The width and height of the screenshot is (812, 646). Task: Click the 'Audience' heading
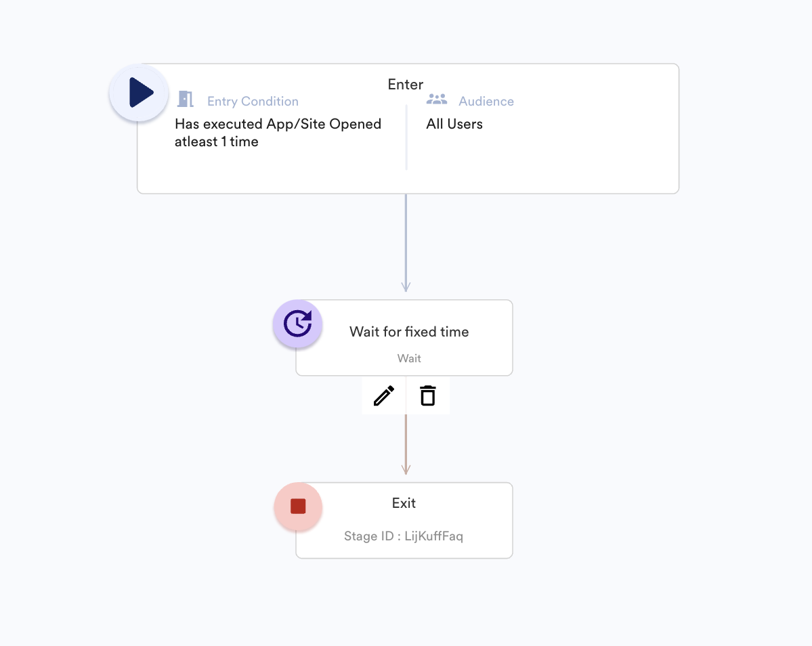[486, 102]
